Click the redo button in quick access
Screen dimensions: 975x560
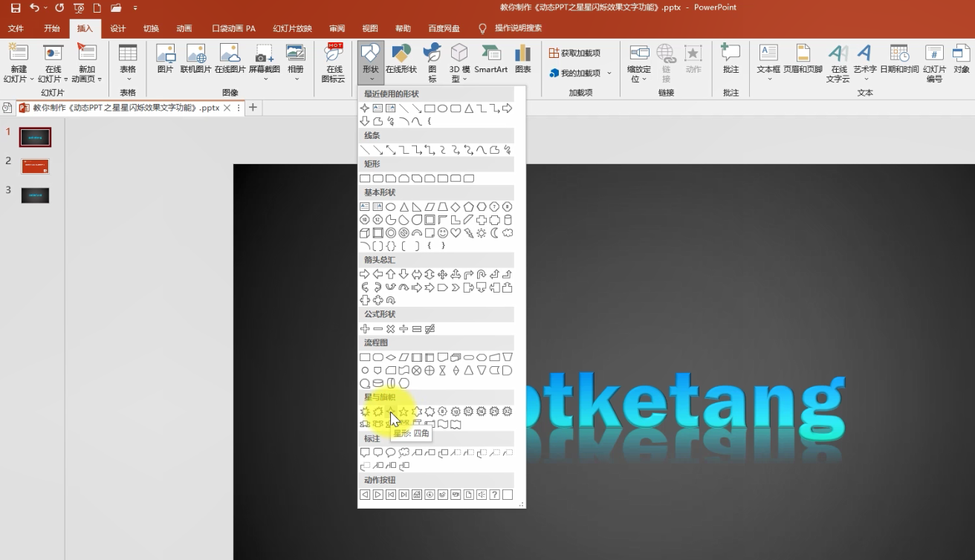[x=59, y=8]
